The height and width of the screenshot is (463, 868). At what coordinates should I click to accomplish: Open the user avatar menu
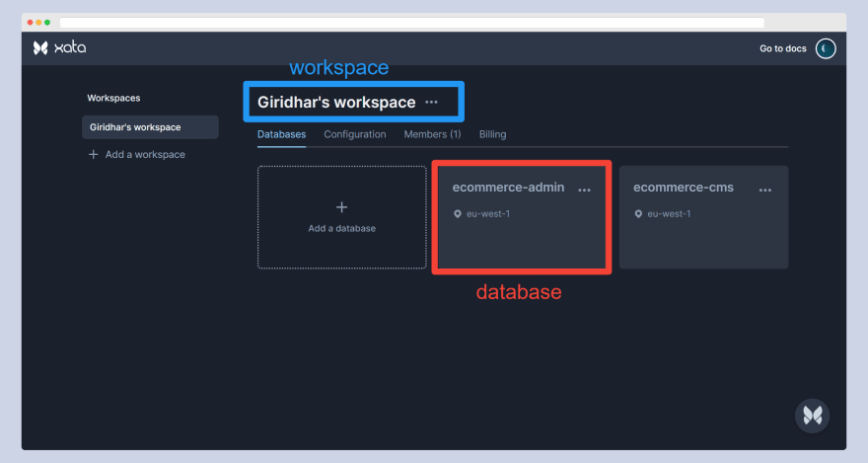[826, 48]
